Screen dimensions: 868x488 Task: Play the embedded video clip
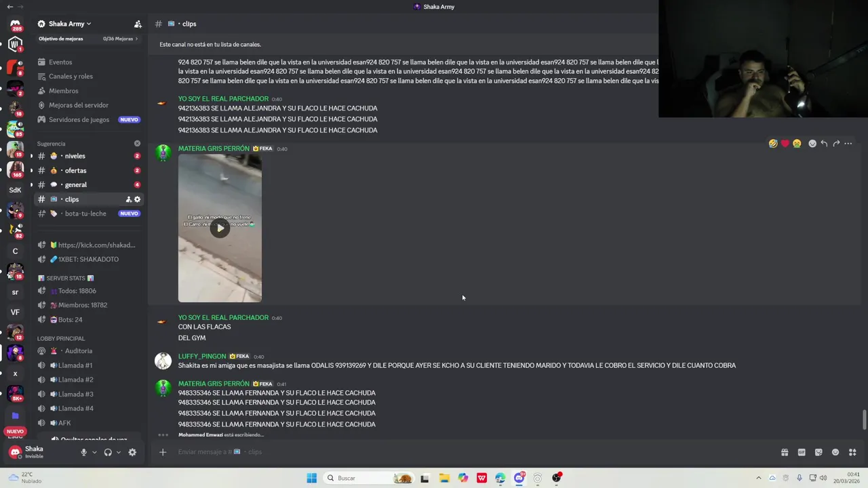[220, 228]
